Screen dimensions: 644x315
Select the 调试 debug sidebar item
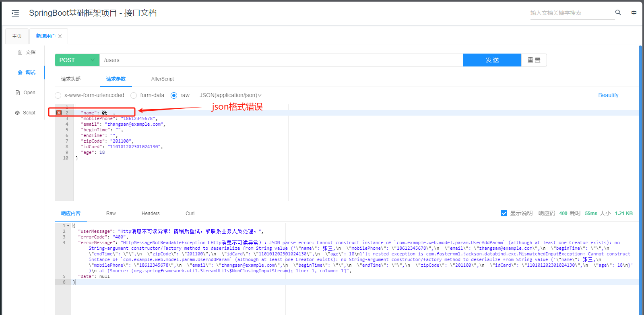pos(27,73)
